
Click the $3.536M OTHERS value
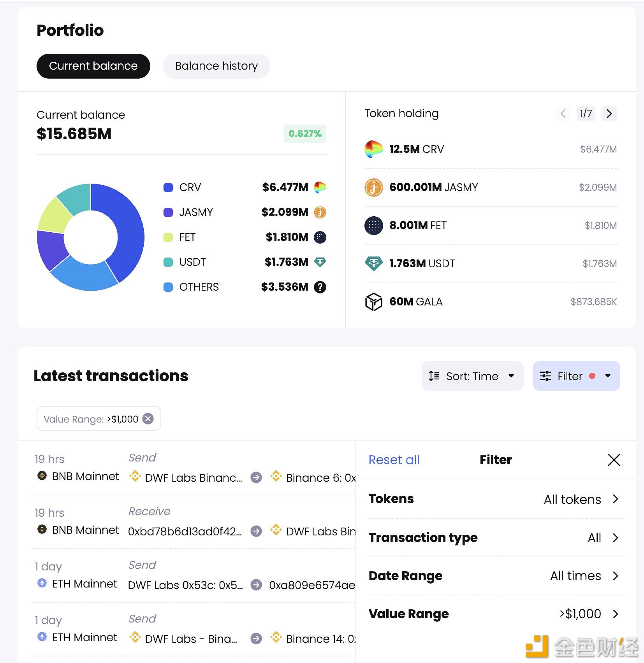[285, 287]
